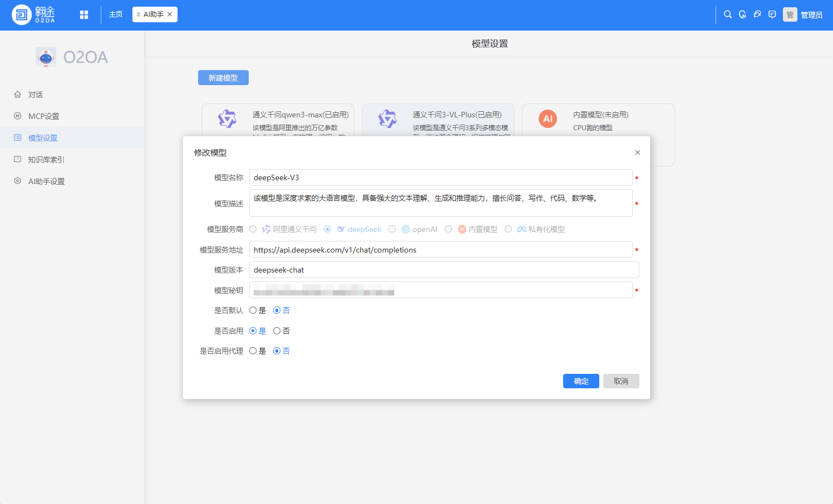Set 是否启用 to 否
The image size is (833, 504).
277,331
